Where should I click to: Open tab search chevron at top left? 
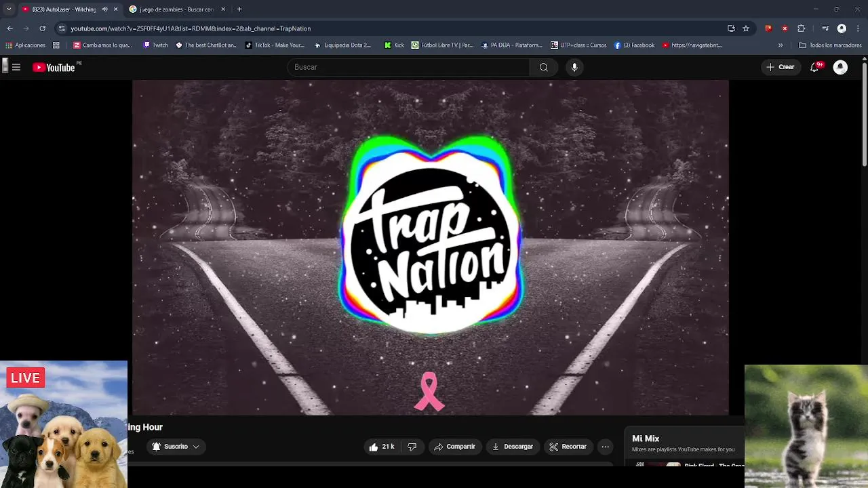[9, 9]
